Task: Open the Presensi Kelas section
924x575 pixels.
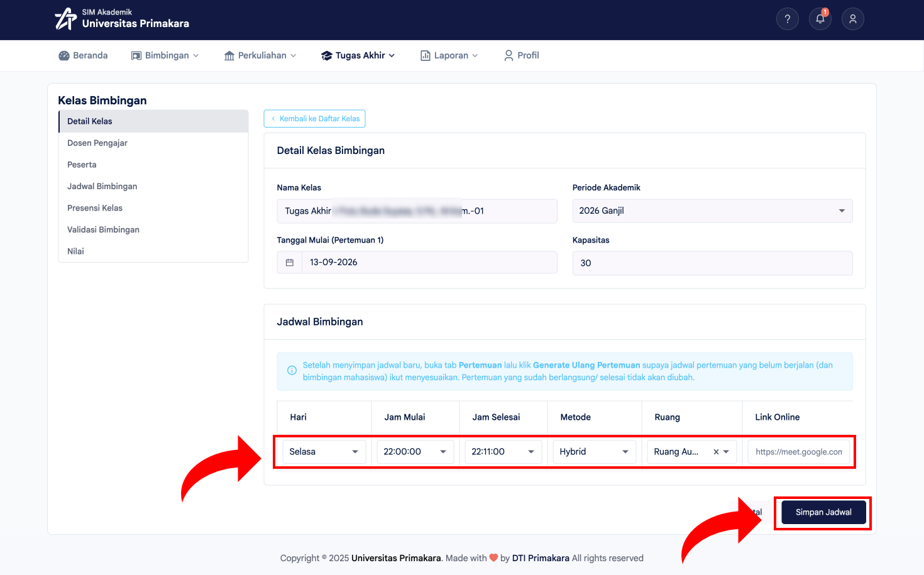Action: 153,208
